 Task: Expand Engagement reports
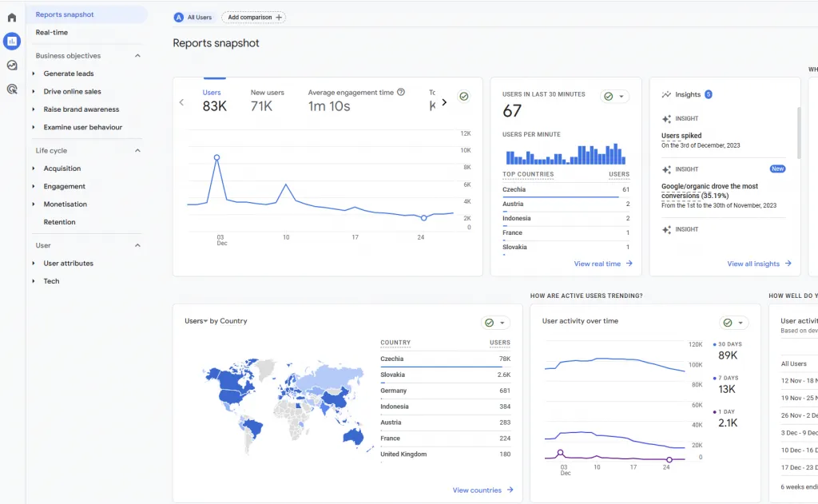pyautogui.click(x=34, y=186)
